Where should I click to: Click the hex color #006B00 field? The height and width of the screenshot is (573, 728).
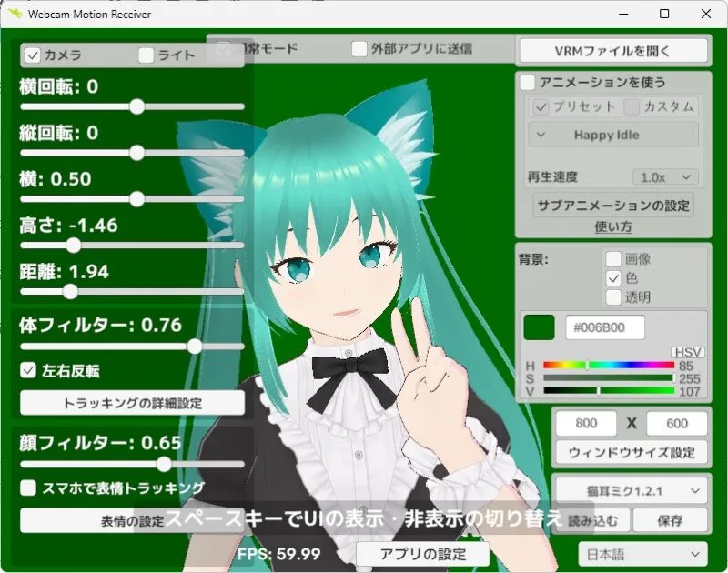604,327
